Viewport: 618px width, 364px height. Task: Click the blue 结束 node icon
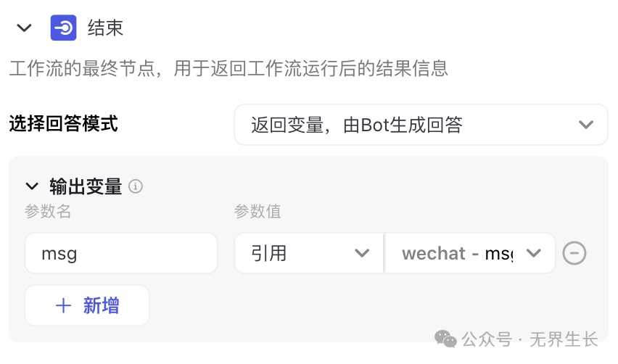click(x=63, y=28)
